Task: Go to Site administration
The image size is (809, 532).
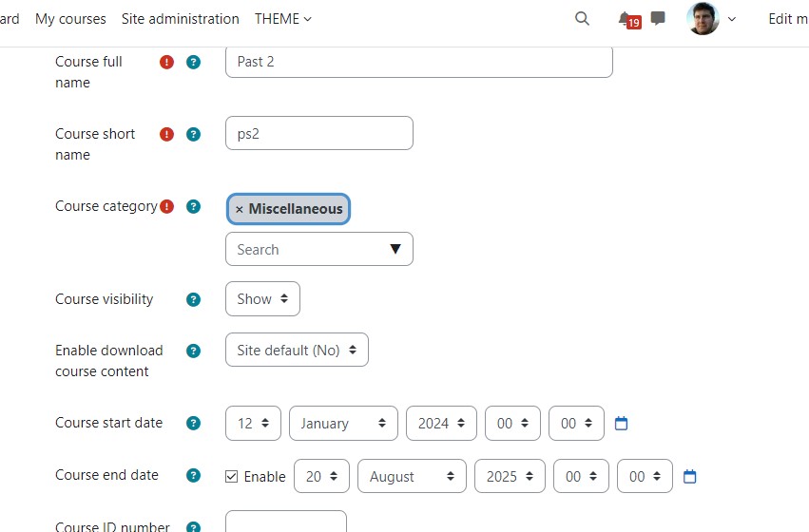Action: 180,19
